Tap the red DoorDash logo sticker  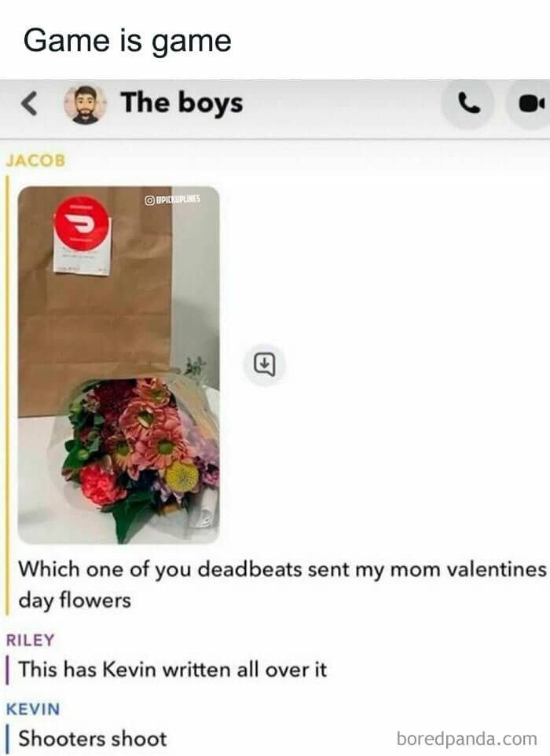click(x=82, y=223)
